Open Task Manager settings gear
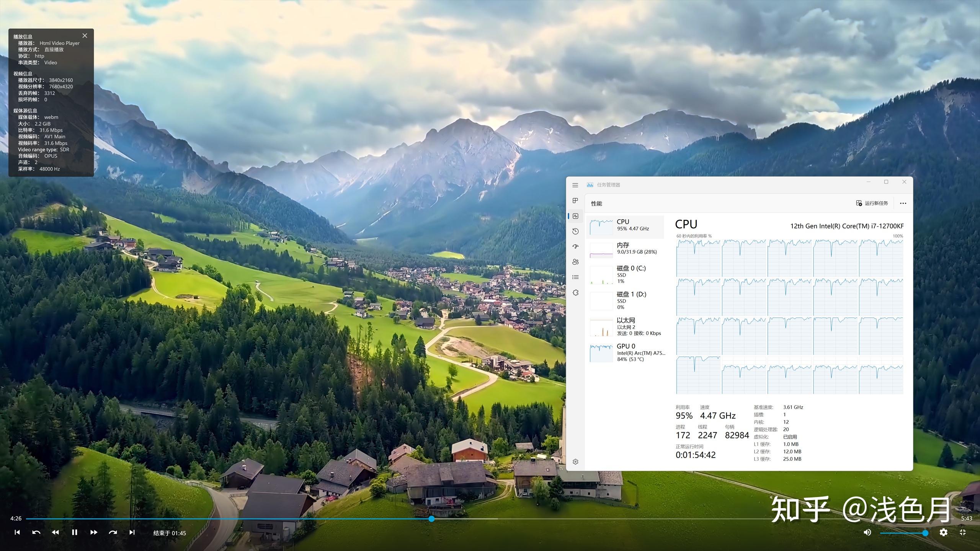This screenshot has height=551, width=980. coord(575,462)
